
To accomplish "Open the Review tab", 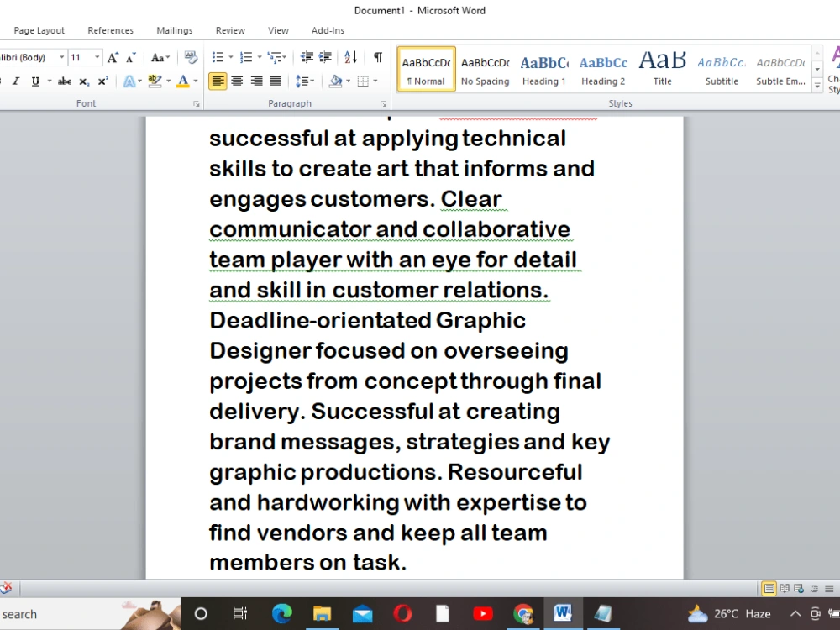I will (230, 30).
